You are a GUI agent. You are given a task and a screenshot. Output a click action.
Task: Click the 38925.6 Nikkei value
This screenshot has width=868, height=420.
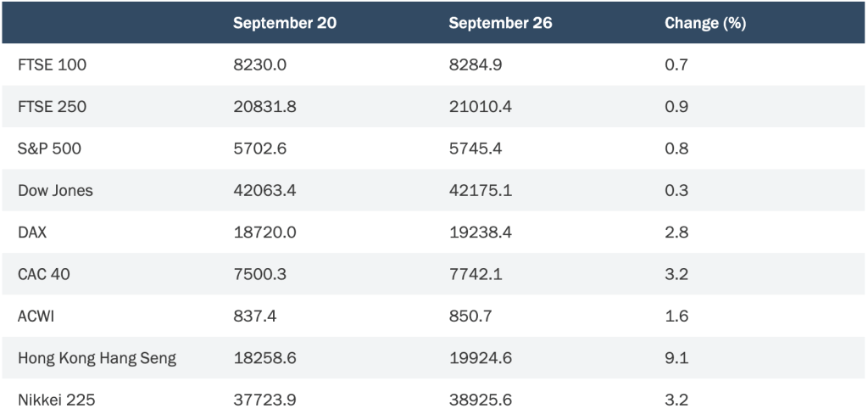point(480,400)
